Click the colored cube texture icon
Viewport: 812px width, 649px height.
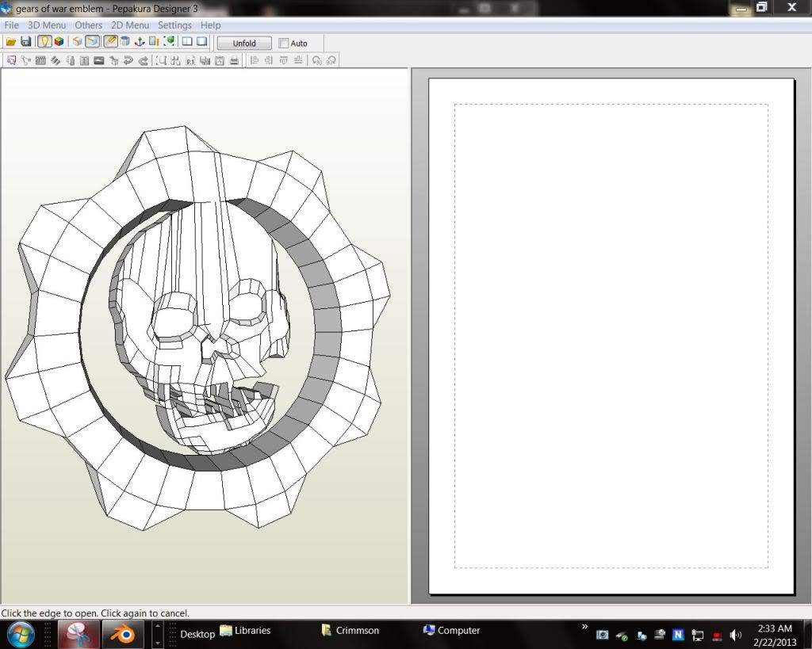59,42
